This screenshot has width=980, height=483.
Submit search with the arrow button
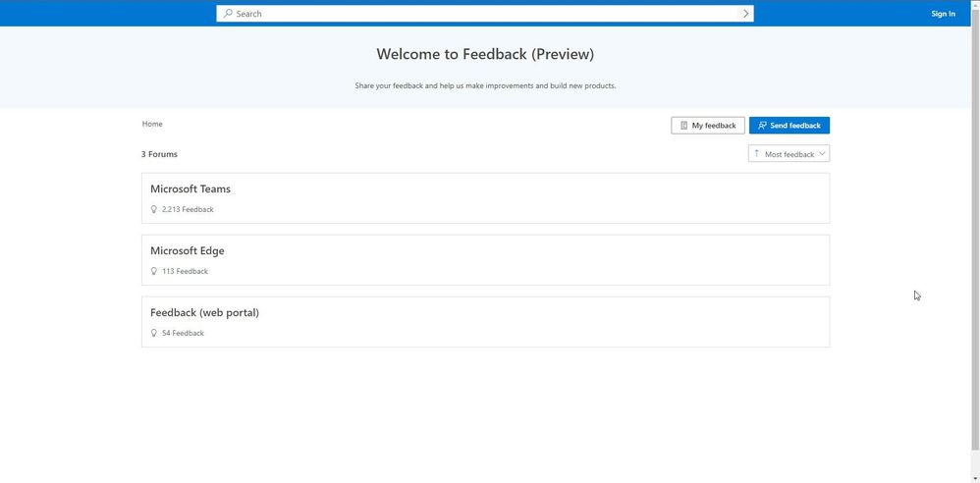[x=745, y=13]
